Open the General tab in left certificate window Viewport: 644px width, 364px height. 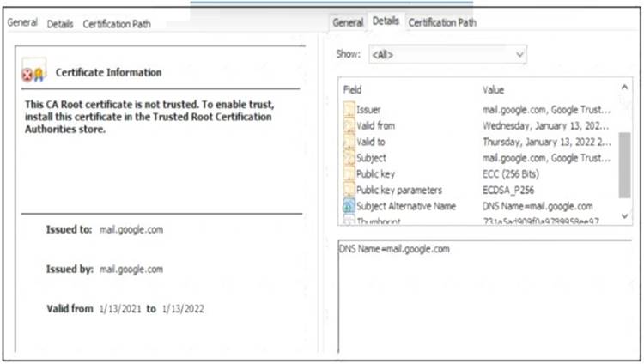pyautogui.click(x=22, y=22)
